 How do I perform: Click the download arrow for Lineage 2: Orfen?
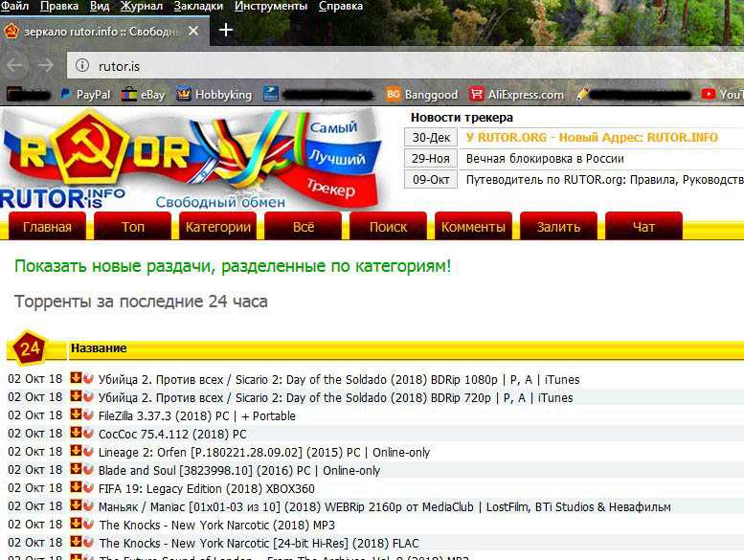(x=76, y=452)
